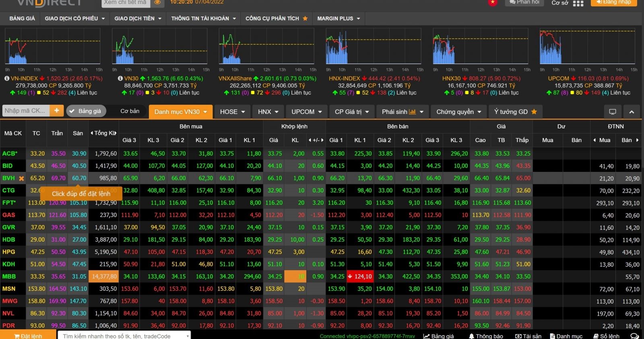Click the Vietnam flag language icon
644x339 pixels.
coord(493,2)
